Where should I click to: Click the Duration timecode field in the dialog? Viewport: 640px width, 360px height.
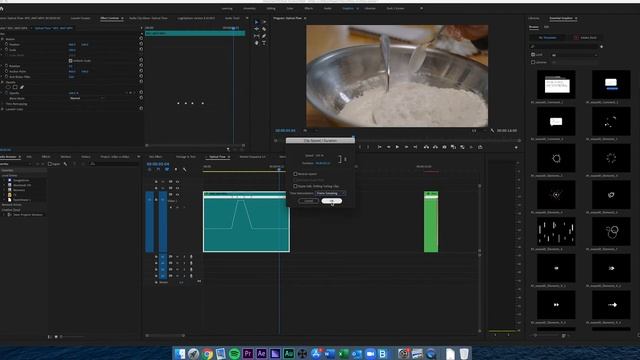pos(323,163)
